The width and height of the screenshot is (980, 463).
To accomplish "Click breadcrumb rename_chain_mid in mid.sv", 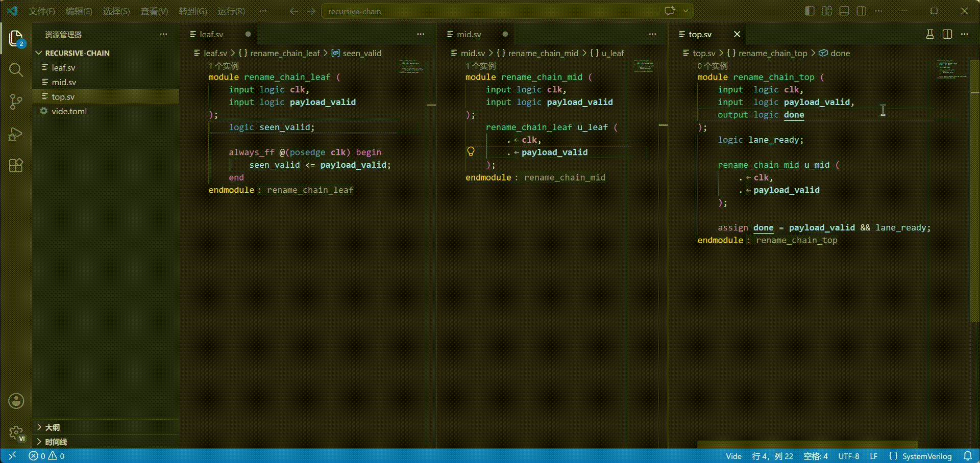I will point(543,53).
